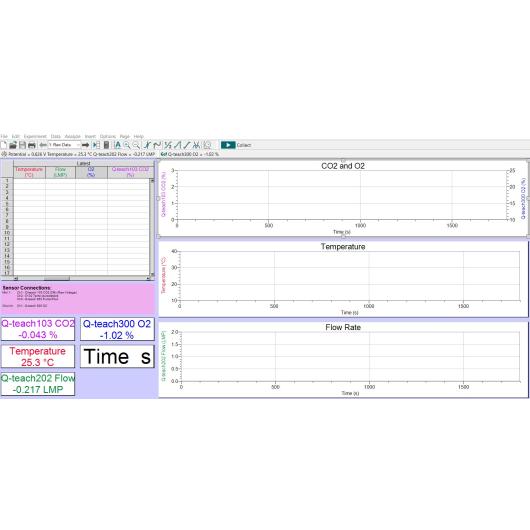Image resolution: width=530 pixels, height=530 pixels.
Task: Select the Latest data set header
Action: click(83, 164)
